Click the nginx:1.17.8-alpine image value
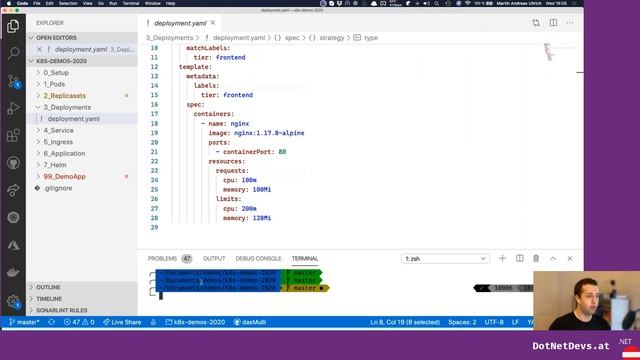Viewport: 640px width, 360px height. pyautogui.click(x=269, y=133)
